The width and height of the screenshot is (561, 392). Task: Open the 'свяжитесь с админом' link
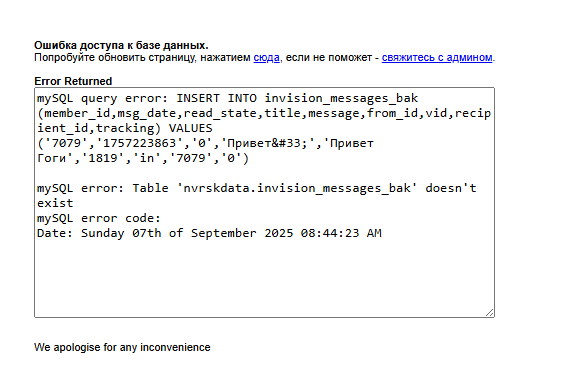pyautogui.click(x=437, y=58)
